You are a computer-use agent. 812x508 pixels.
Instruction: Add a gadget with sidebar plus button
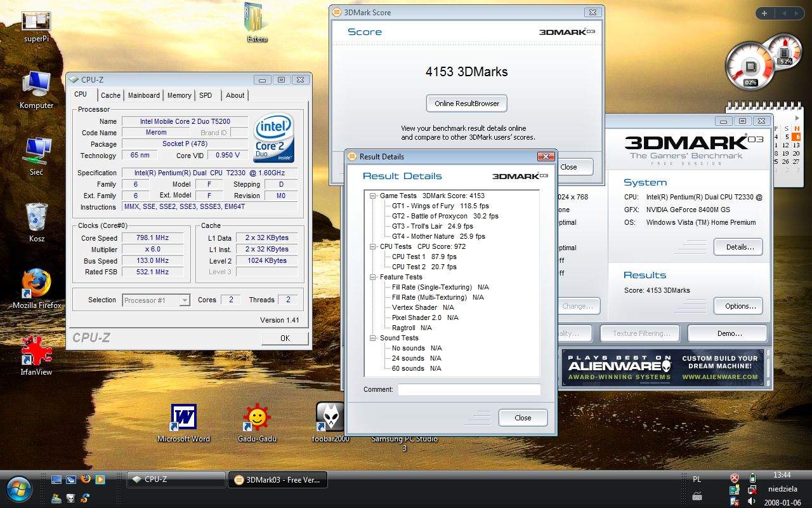[x=764, y=13]
